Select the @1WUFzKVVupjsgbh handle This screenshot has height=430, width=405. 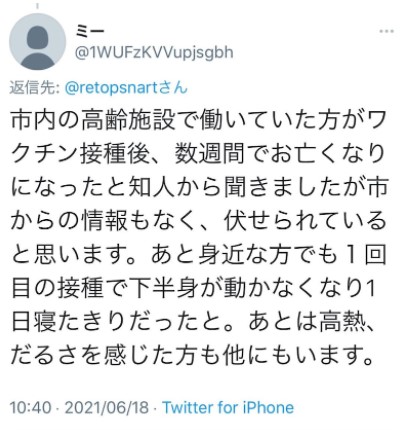click(154, 52)
